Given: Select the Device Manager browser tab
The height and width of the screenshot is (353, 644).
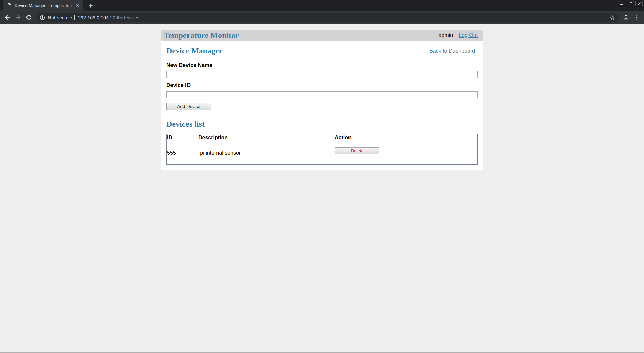Looking at the screenshot, I should (x=43, y=6).
